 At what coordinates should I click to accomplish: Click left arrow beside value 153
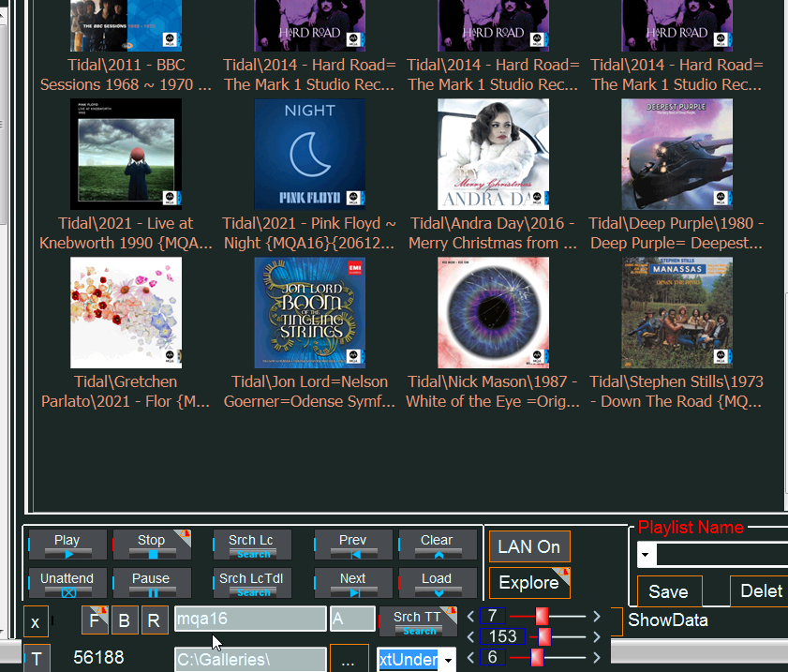[x=471, y=636]
